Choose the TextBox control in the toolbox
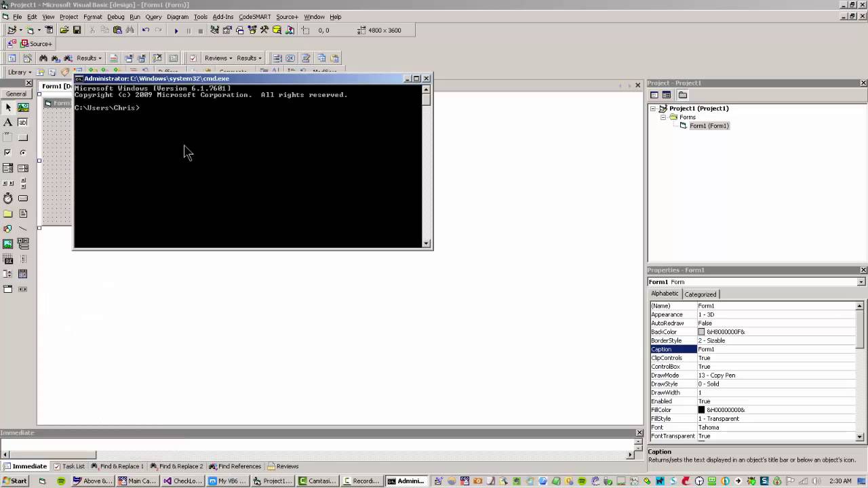 [x=23, y=123]
